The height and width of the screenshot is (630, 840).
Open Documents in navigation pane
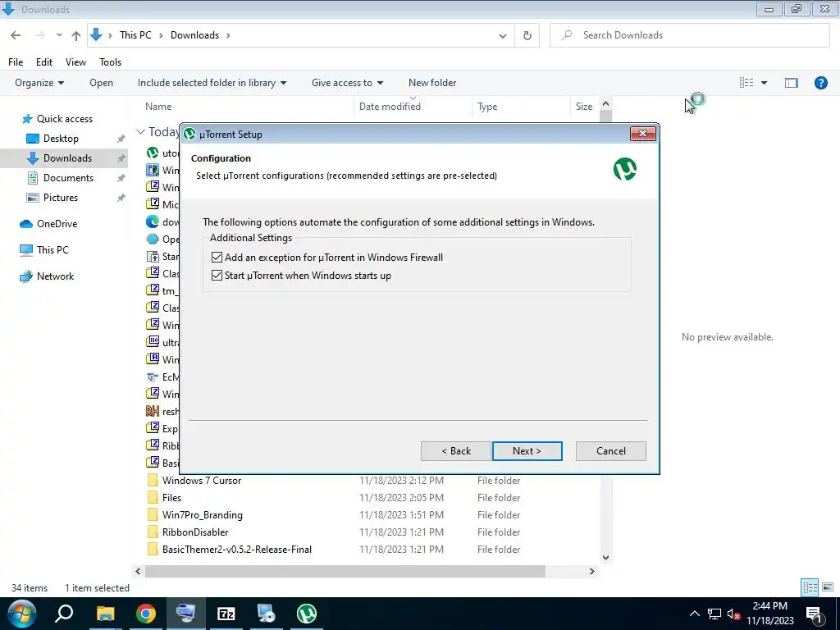coord(68,178)
